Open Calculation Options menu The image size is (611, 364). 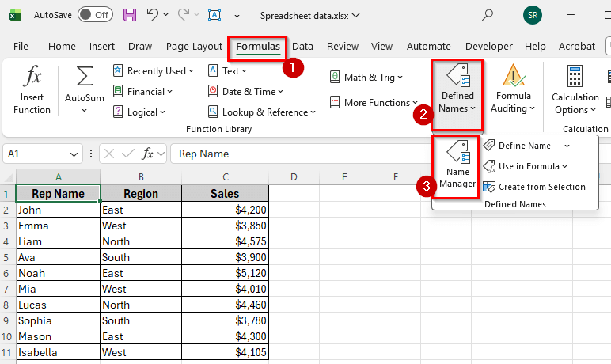(575, 90)
